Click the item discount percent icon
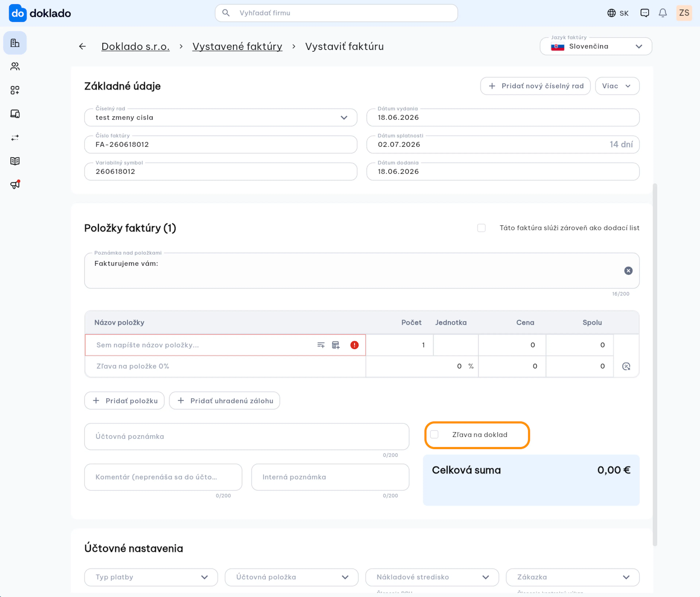Image resolution: width=700 pixels, height=597 pixels. (626, 366)
